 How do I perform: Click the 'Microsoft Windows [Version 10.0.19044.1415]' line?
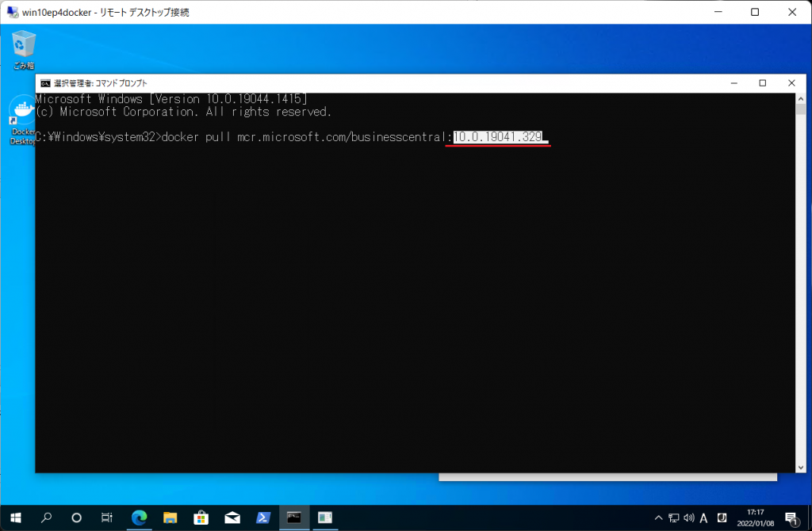point(171,99)
